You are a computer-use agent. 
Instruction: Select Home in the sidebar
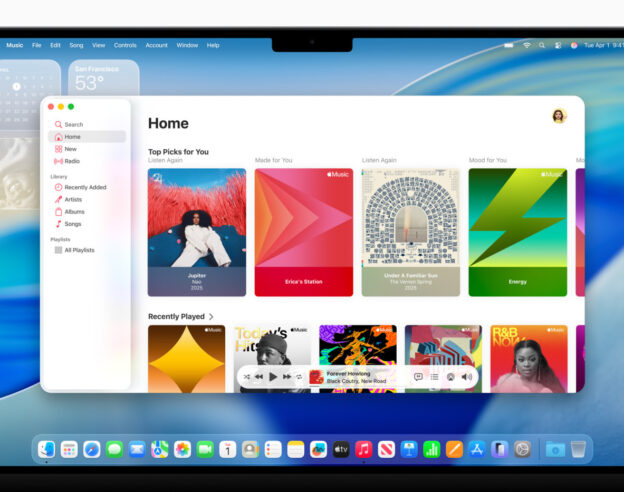(x=87, y=137)
